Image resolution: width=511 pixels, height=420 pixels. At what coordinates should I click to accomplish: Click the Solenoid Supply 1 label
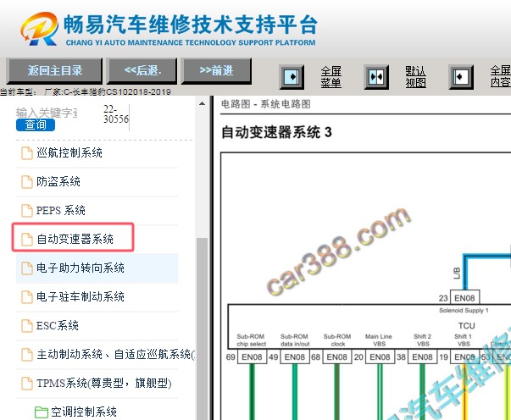point(464,311)
